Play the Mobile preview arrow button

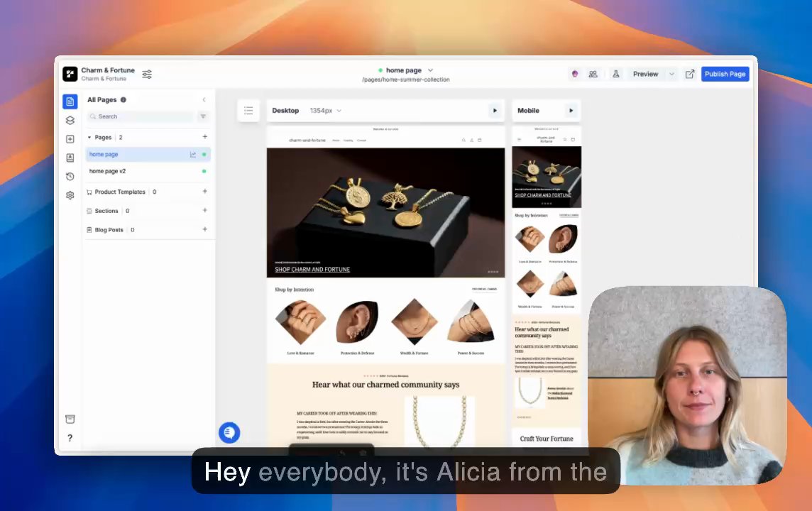pos(571,110)
